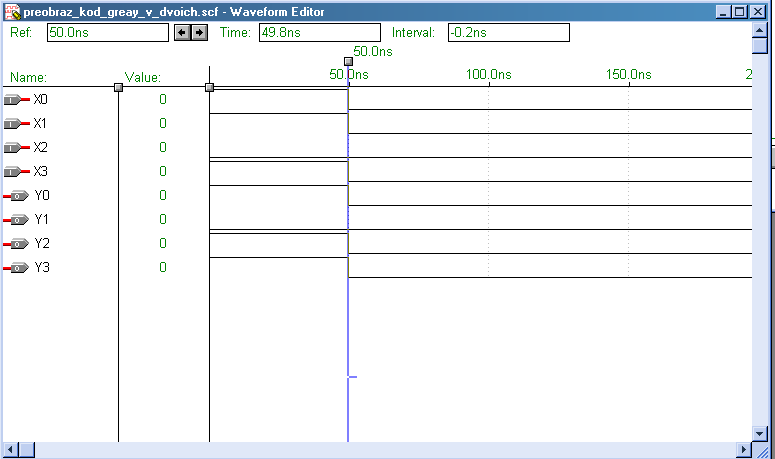Click the value 0 of X0
This screenshot has height=459, width=775.
[x=163, y=99]
